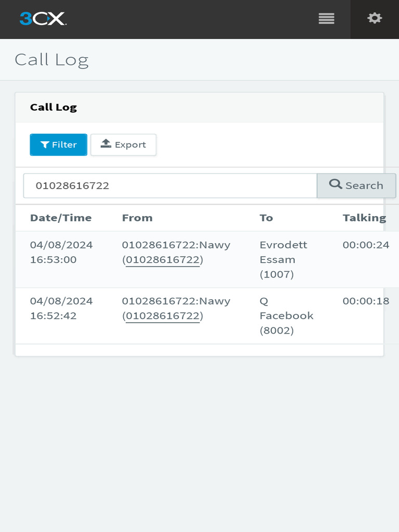Open the settings gear menu
The width and height of the screenshot is (399, 532).
tap(375, 19)
